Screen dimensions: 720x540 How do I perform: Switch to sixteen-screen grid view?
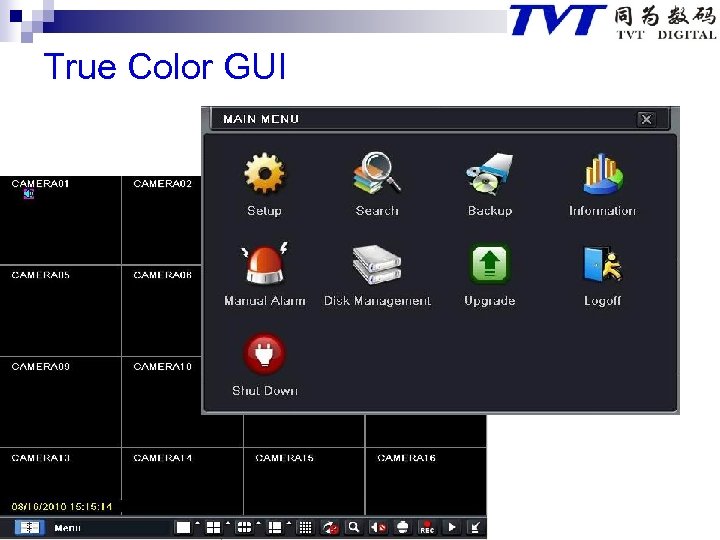(x=305, y=528)
